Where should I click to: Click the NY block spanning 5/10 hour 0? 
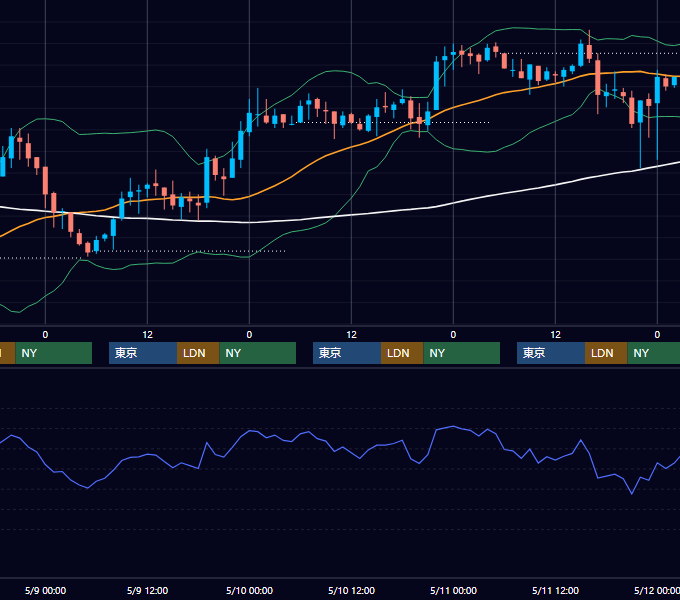258,353
